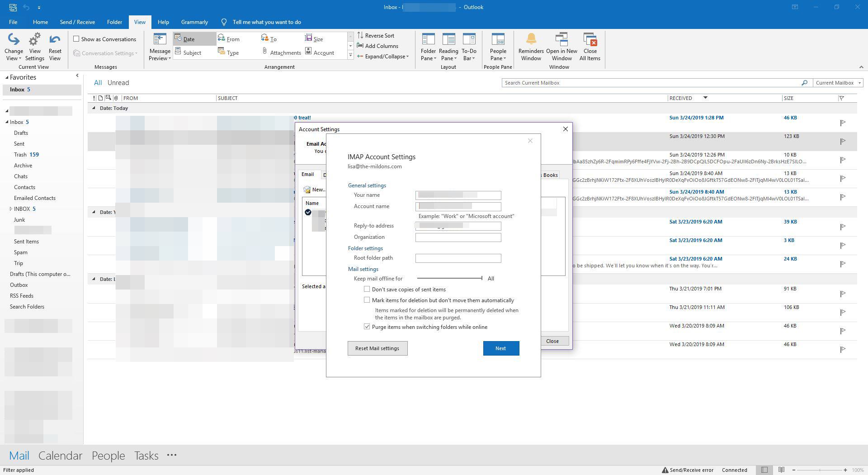
Task: Click Reverse Sort
Action: [376, 35]
